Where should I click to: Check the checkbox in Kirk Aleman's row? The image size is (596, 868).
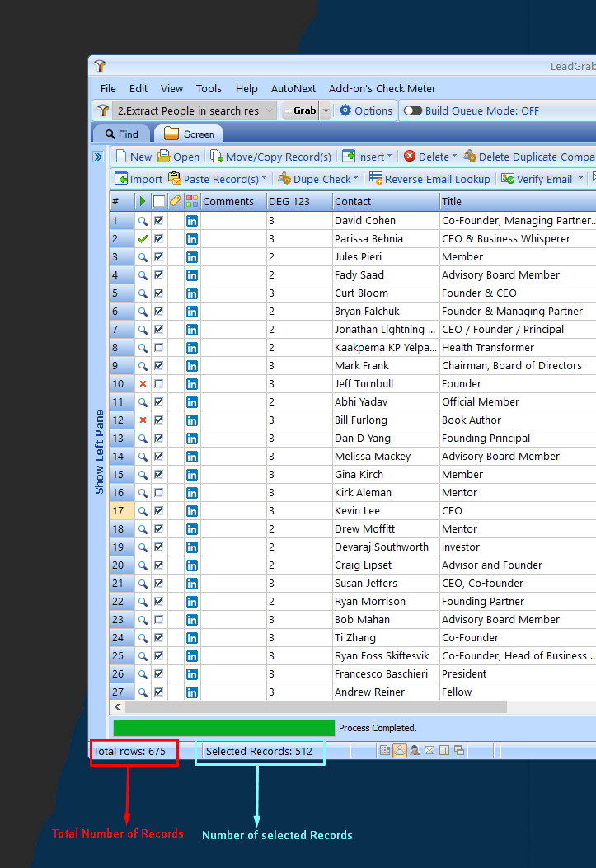[x=159, y=493]
